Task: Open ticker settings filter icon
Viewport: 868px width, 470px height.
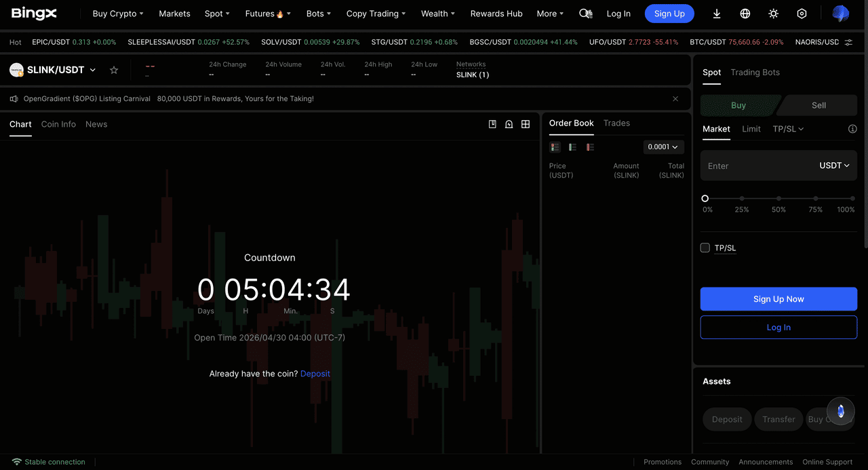Action: point(848,42)
